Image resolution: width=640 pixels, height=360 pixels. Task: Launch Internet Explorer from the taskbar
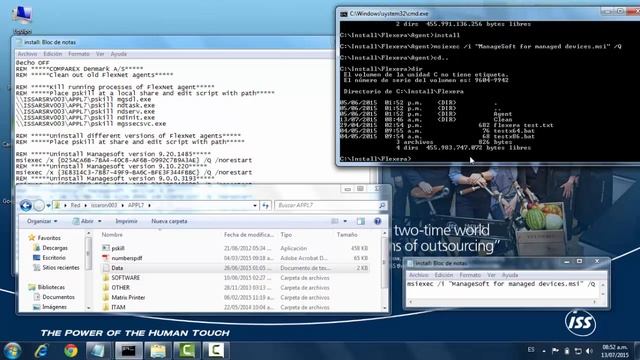click(x=42, y=351)
